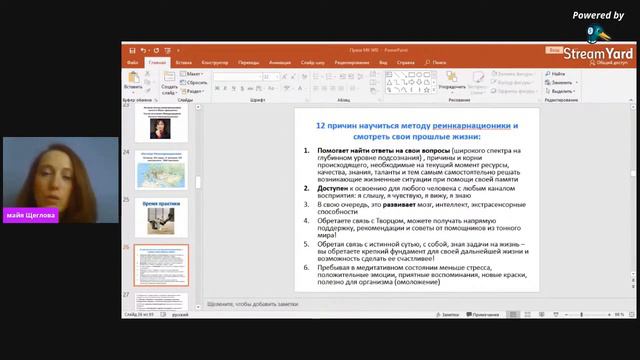Open the Вид ribbon tab

pos(383,62)
